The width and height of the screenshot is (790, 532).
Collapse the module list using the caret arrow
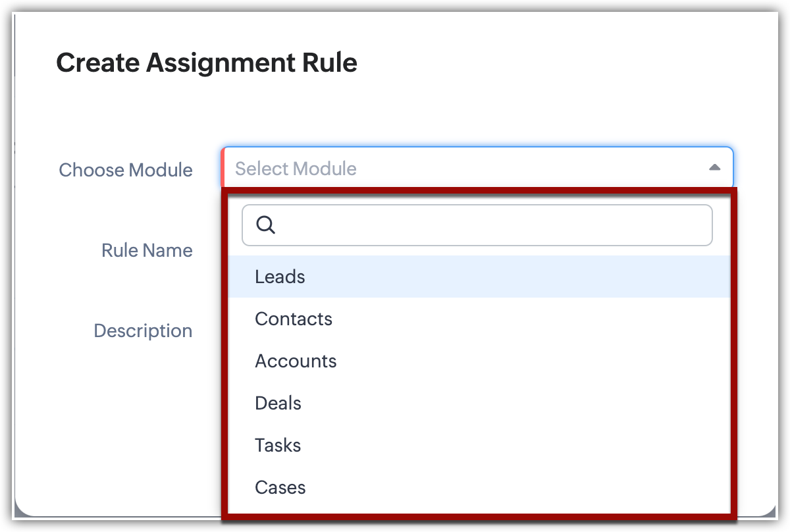coord(714,168)
